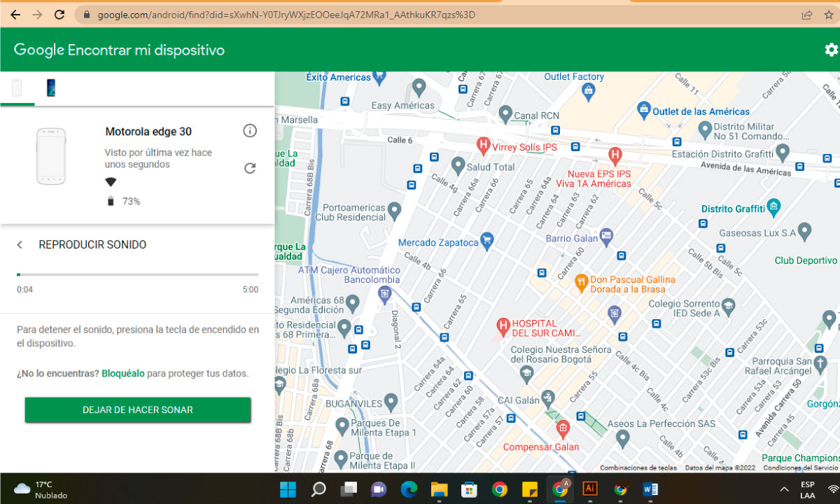840x504 pixels.
Task: Open Combinaciones de teclas map link
Action: pos(638,468)
